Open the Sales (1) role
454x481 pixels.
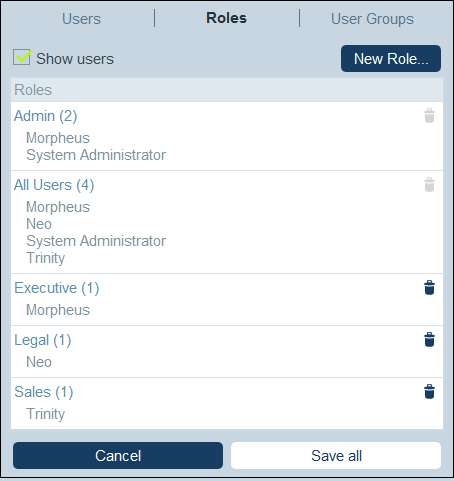point(44,392)
